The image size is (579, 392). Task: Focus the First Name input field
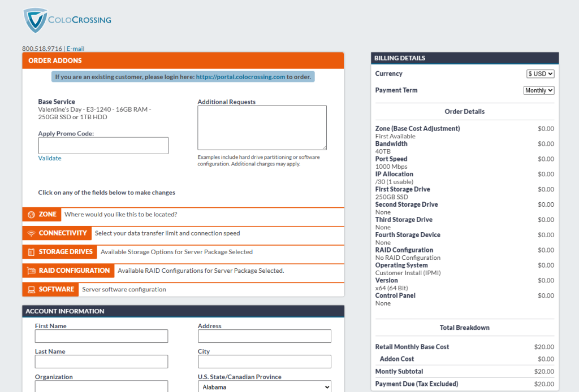101,336
